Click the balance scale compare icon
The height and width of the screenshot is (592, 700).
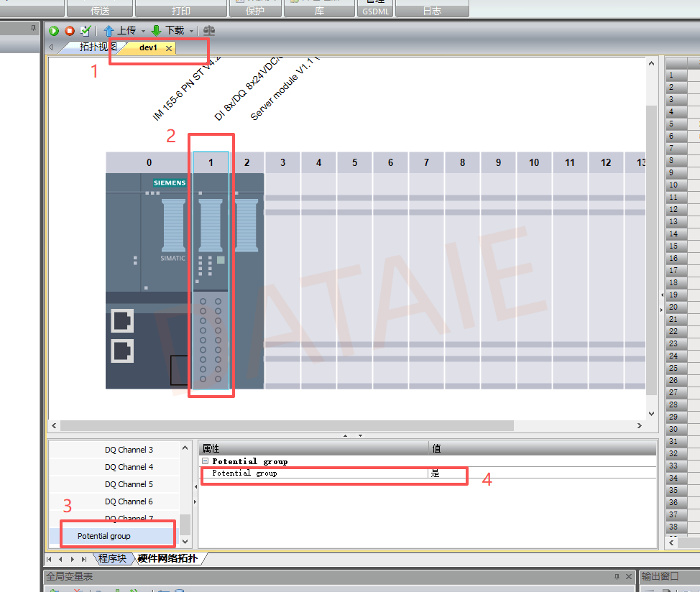click(209, 31)
